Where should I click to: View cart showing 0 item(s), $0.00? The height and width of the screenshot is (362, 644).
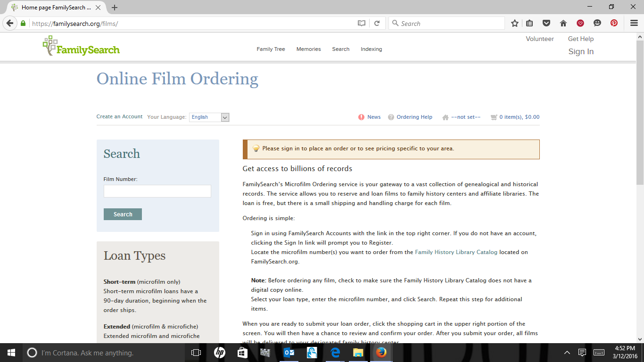(x=520, y=117)
